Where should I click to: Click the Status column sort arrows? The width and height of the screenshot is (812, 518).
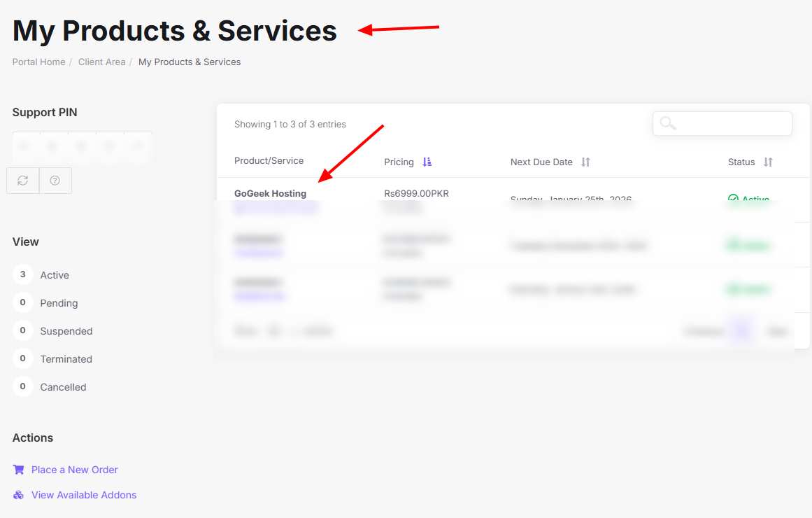point(768,162)
